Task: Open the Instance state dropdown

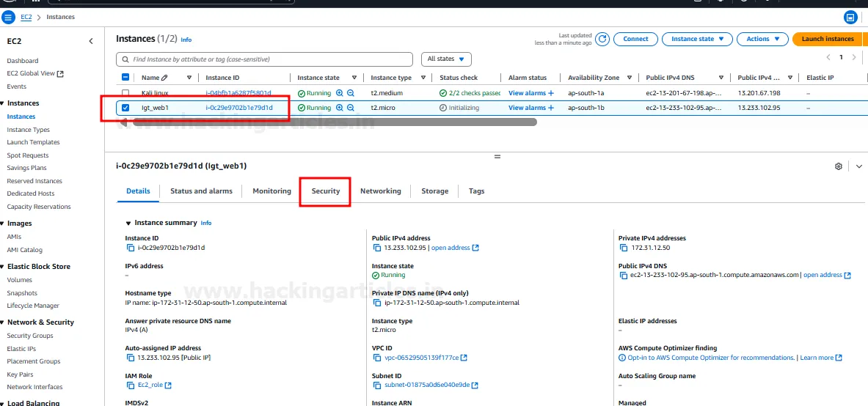Action: 697,39
